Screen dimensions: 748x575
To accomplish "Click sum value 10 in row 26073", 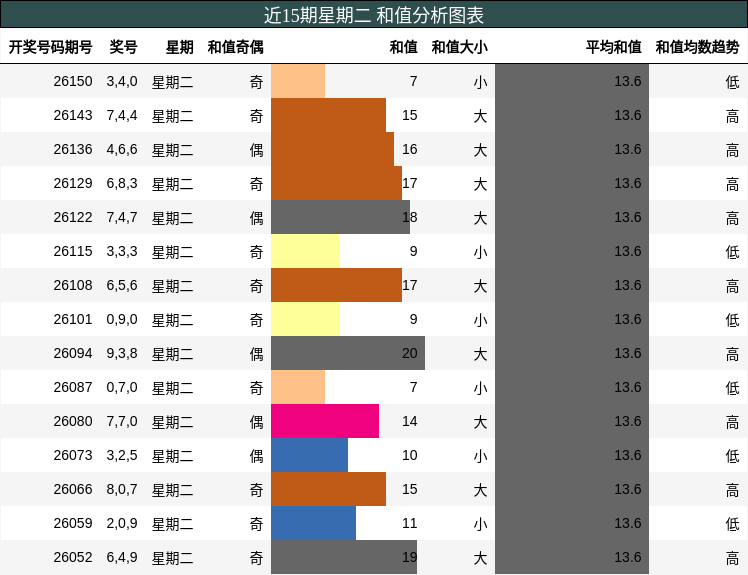I will coord(409,455).
